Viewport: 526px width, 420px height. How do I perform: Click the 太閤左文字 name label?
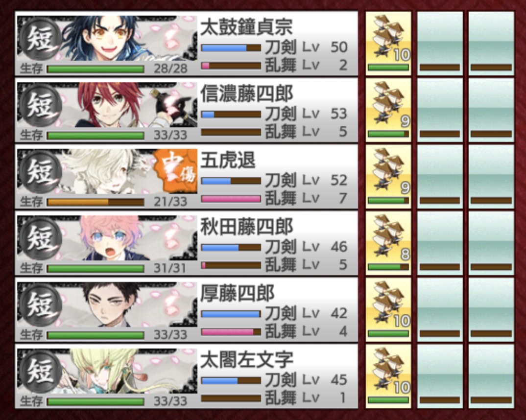click(246, 359)
